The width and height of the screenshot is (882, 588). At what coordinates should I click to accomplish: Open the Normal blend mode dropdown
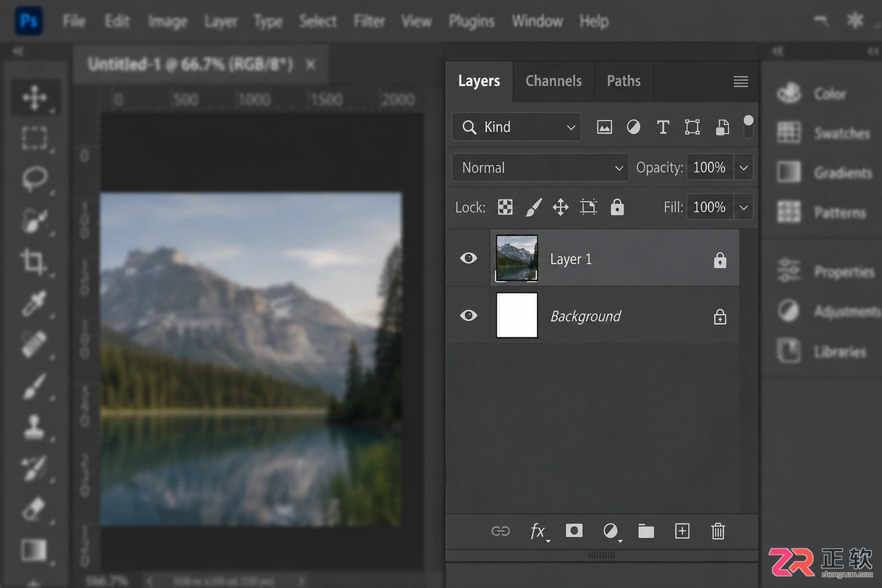(540, 167)
